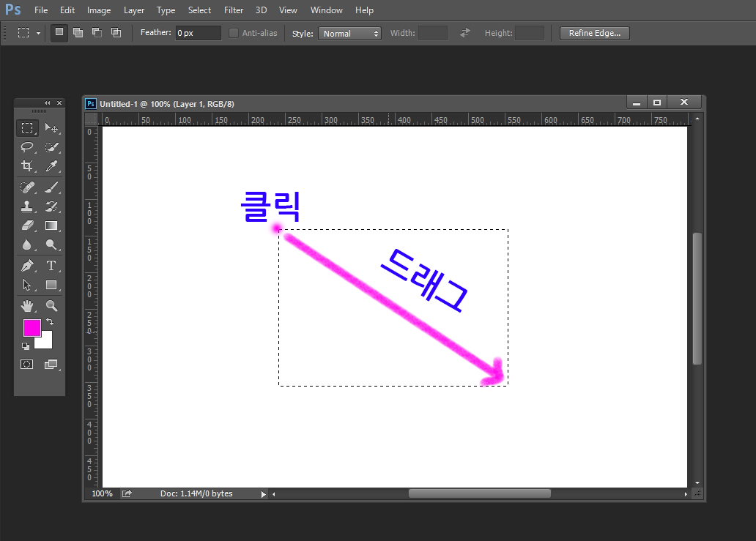Viewport: 756px width, 541px height.
Task: Click the Height input field
Action: tap(530, 33)
